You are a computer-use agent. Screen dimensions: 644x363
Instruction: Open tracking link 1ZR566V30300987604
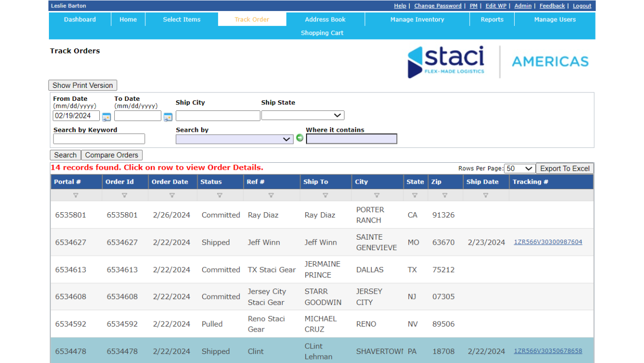[x=548, y=242]
